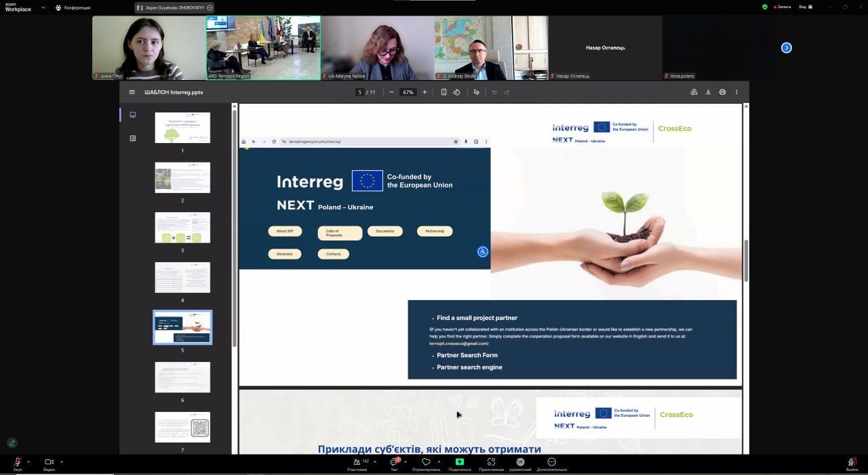Open the Zoom chat panel
Viewport: 868px width, 475px height.
point(393,462)
